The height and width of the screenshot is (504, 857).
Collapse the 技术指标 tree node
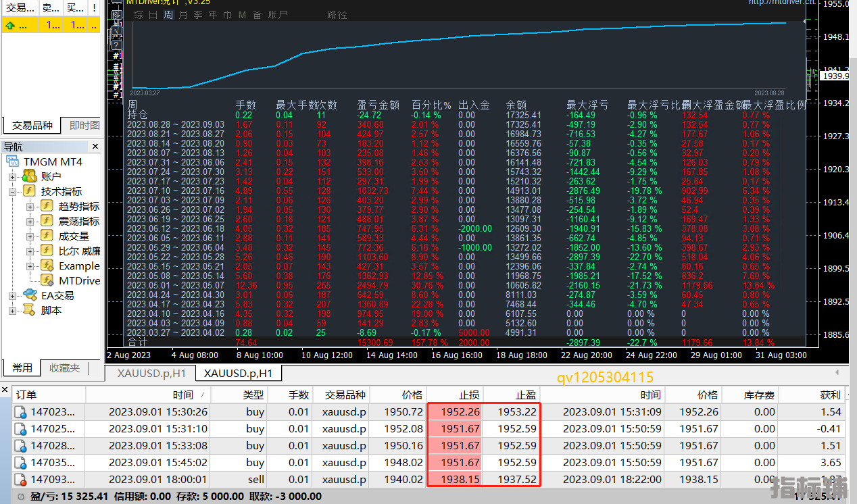click(x=12, y=192)
